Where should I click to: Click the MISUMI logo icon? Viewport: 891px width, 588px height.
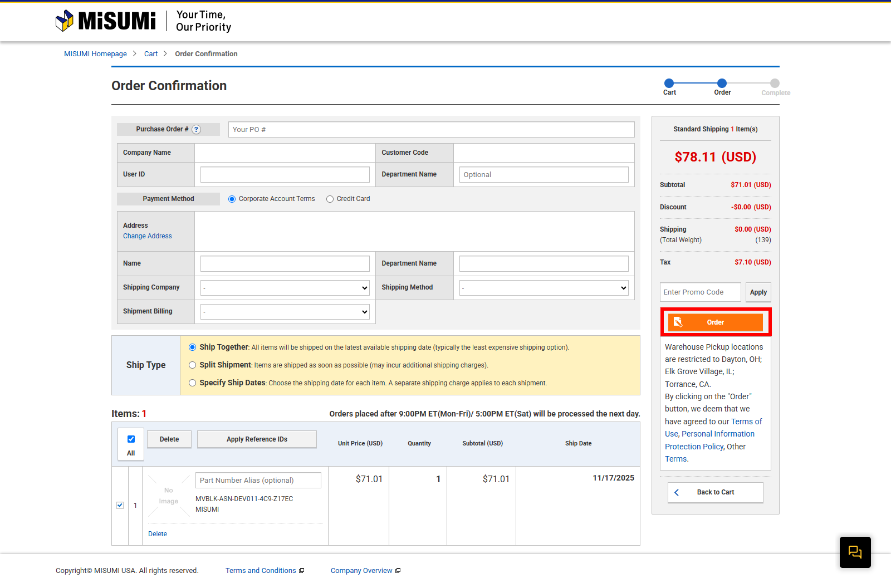(x=65, y=21)
